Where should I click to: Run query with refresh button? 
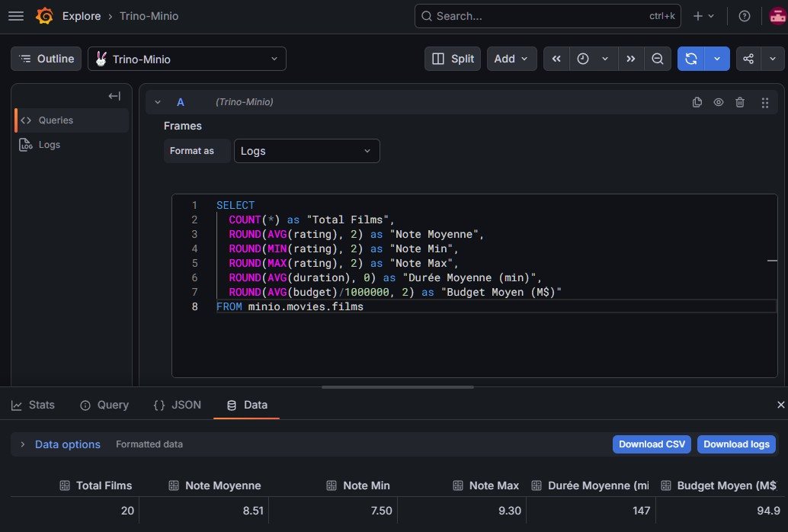tap(691, 59)
